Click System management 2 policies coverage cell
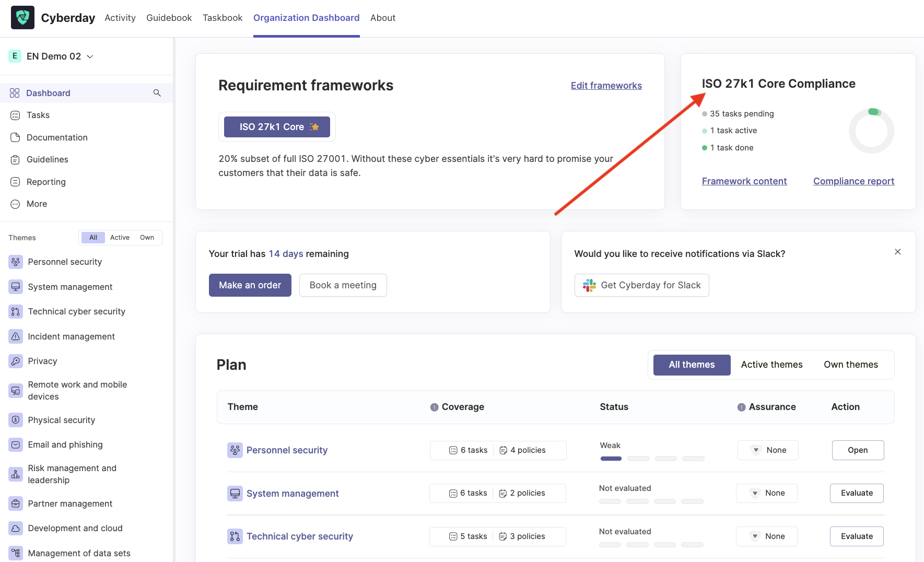The height and width of the screenshot is (562, 924). point(522,493)
